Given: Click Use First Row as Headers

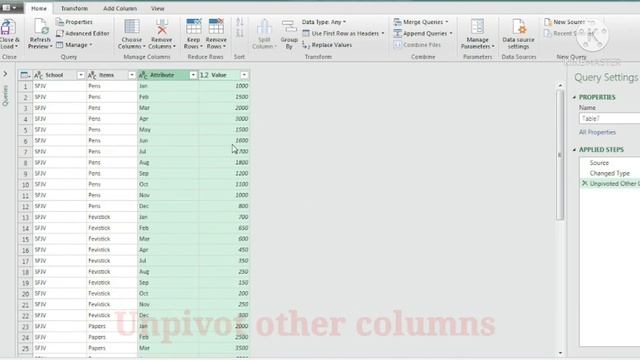Looking at the screenshot, I should [x=343, y=33].
